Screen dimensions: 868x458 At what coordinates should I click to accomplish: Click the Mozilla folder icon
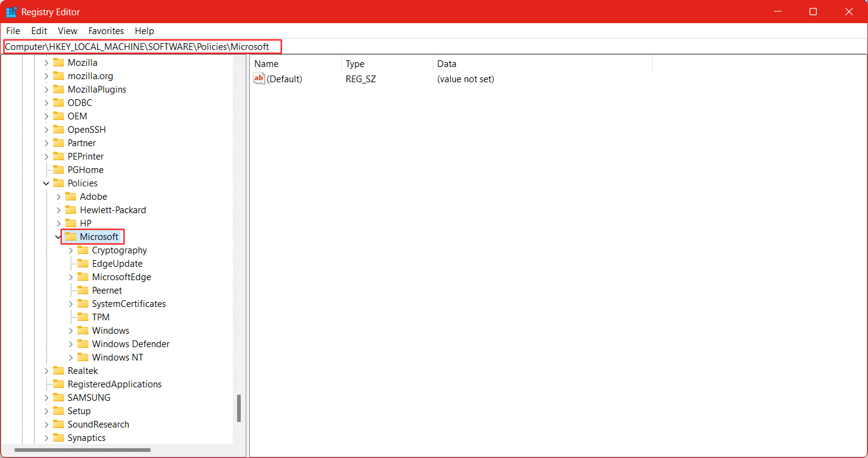click(x=59, y=63)
